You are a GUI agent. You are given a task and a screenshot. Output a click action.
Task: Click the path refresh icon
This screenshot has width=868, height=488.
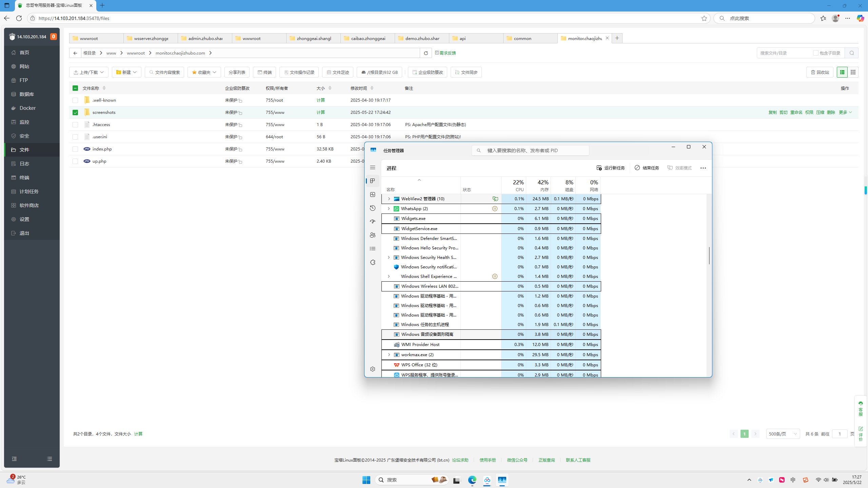[x=426, y=53]
